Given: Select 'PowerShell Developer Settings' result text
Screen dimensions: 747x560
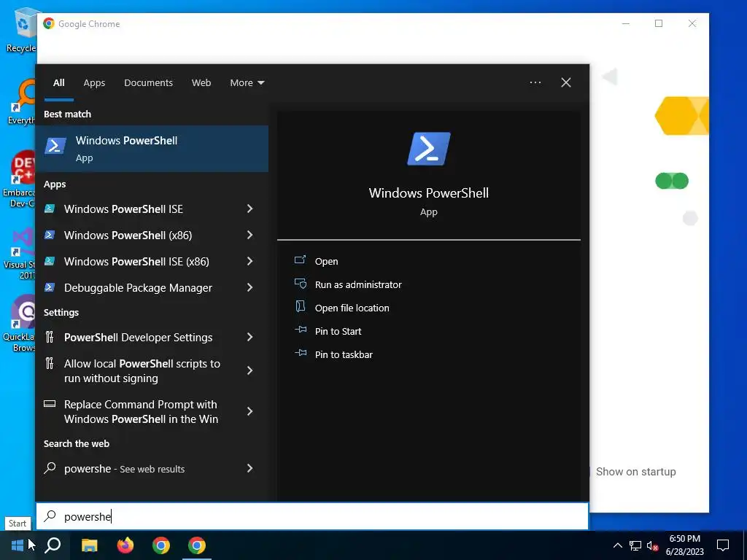Looking at the screenshot, I should point(138,337).
